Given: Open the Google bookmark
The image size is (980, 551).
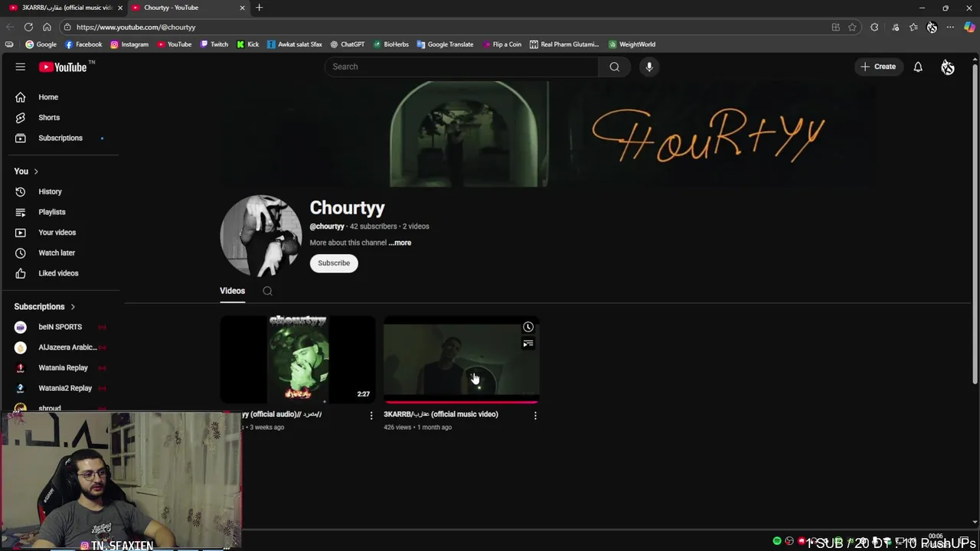Looking at the screenshot, I should pyautogui.click(x=41, y=44).
